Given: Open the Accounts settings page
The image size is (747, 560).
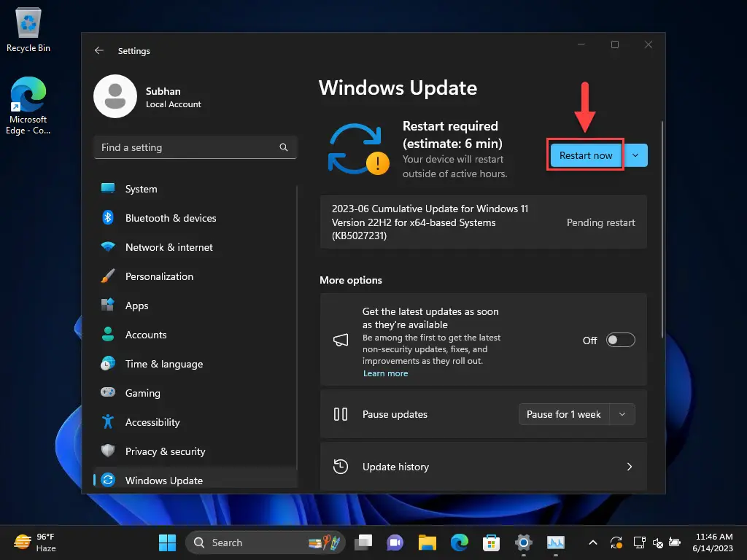Looking at the screenshot, I should pos(146,335).
